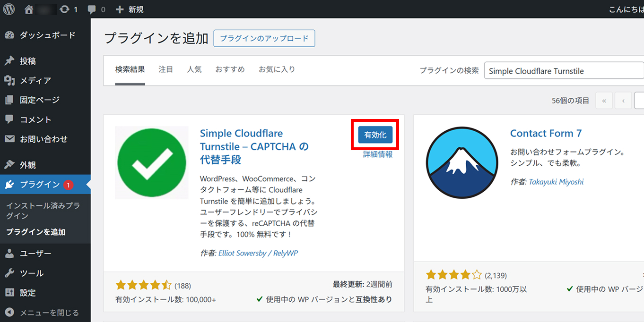
Task: Open インストール済みプラグイン submenu
Action: point(43,211)
